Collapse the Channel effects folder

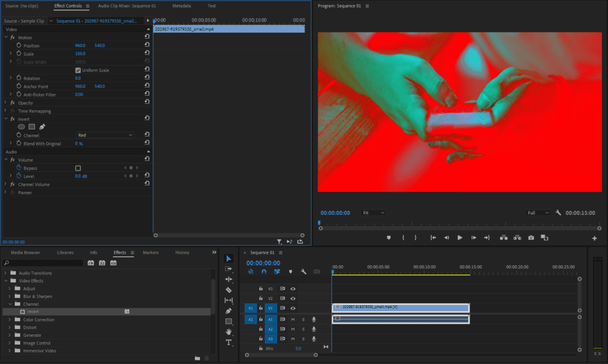(x=10, y=304)
